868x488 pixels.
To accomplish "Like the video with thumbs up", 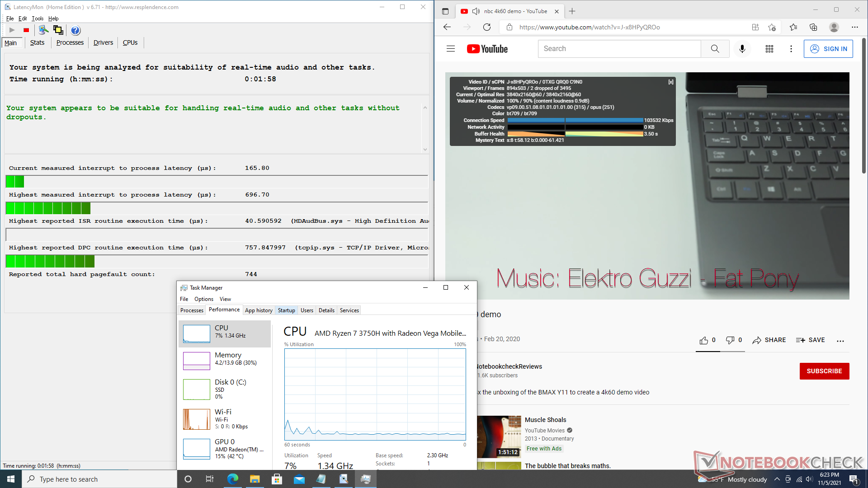I will [708, 340].
